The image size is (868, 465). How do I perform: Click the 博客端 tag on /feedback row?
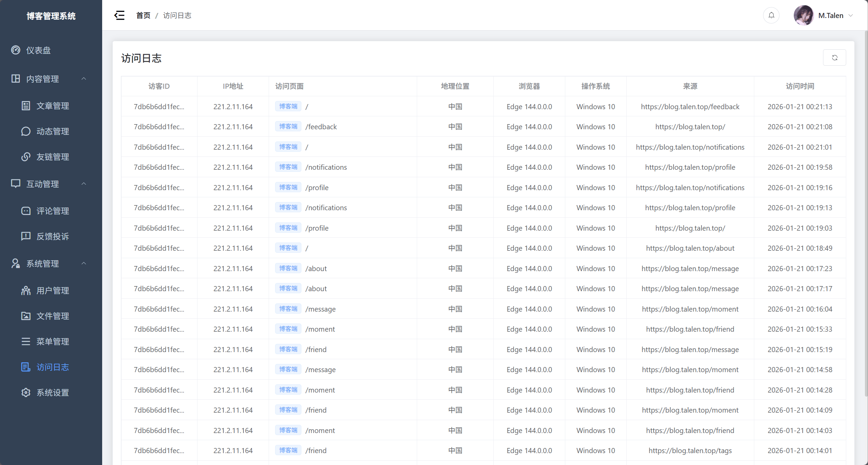click(288, 127)
